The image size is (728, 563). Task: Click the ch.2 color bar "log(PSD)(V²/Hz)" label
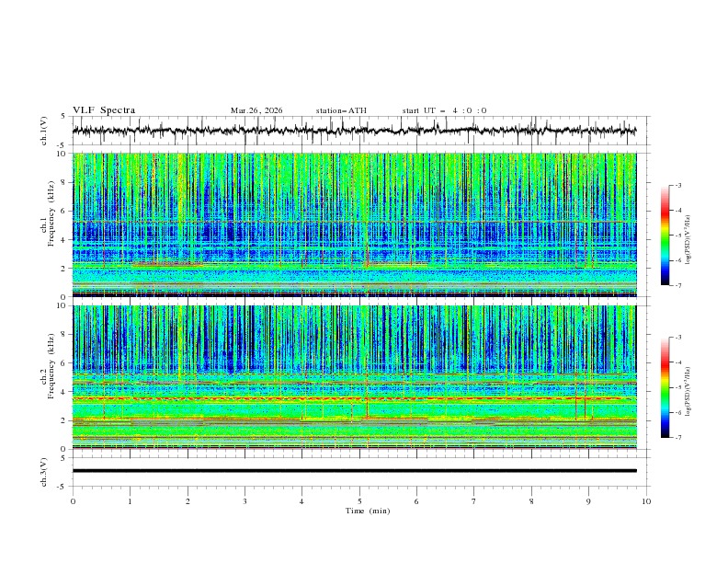point(688,391)
